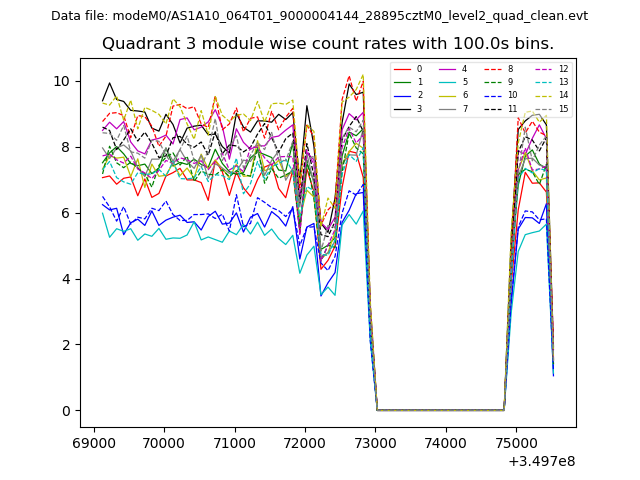Click the y-axis tick label 10

pyautogui.click(x=61, y=81)
